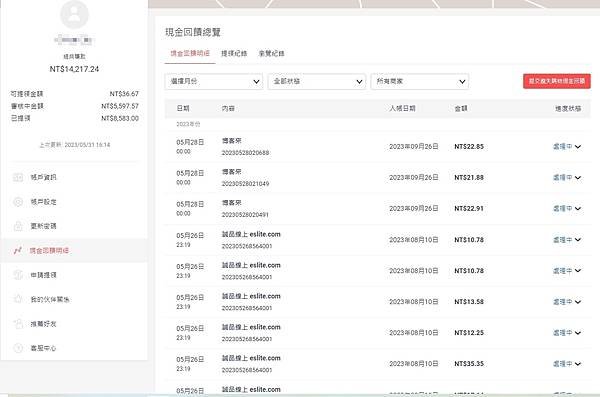
Task: Open 帳戶資訊 in the sidebar
Action: (43, 177)
